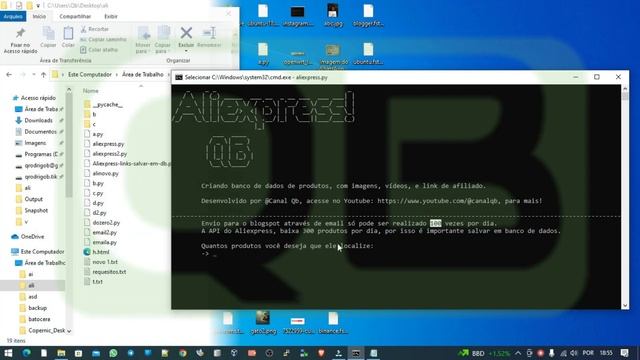Show hidden system tray icons
Viewport: 640px width, 360px height.
[518, 353]
